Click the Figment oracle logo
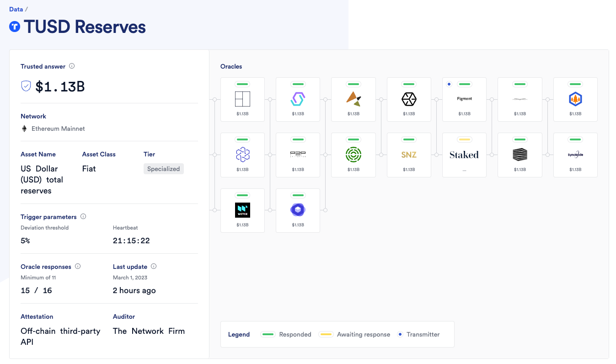Viewport: 616px width, 364px height. (x=464, y=99)
